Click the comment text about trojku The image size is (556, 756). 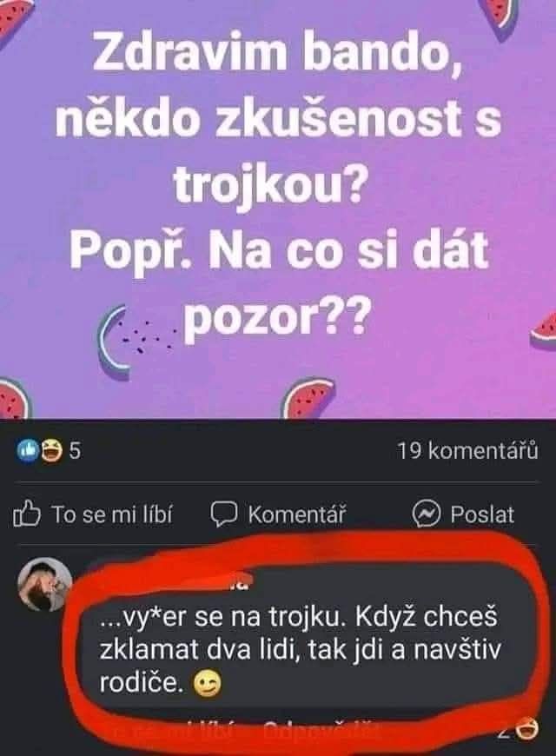click(x=300, y=651)
